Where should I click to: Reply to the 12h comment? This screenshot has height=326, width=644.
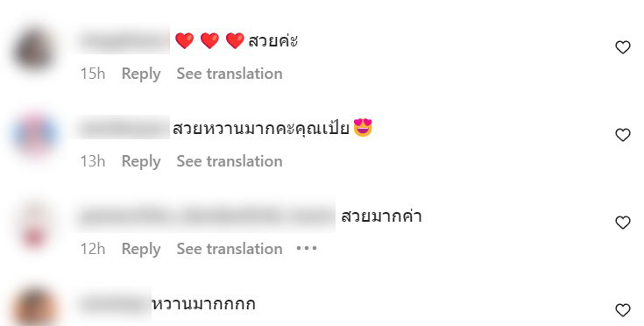tap(141, 249)
